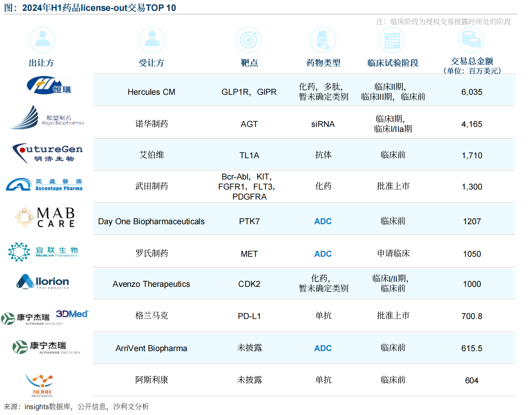
Task: Click Day One Biopharmaceuticals cell
Action: (151, 221)
